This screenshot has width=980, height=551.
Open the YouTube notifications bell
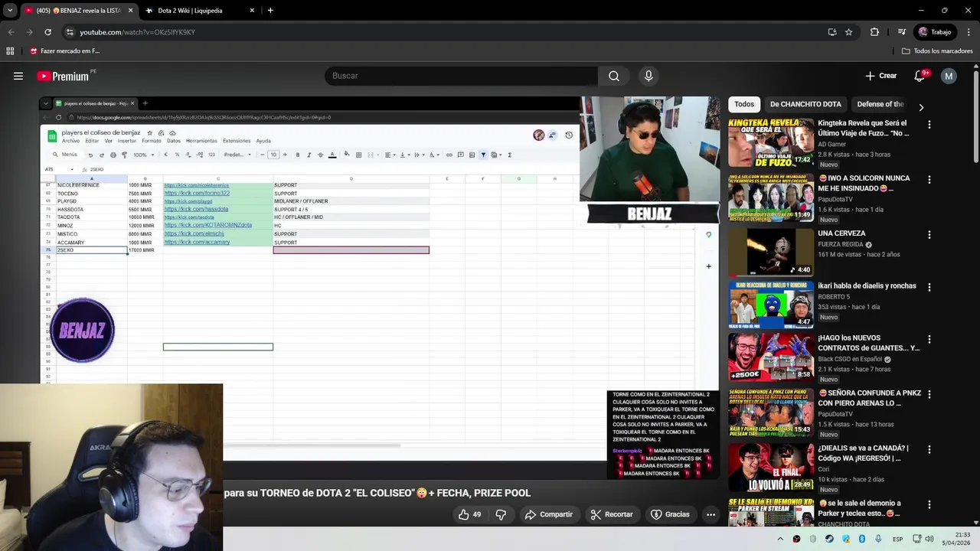tap(920, 76)
